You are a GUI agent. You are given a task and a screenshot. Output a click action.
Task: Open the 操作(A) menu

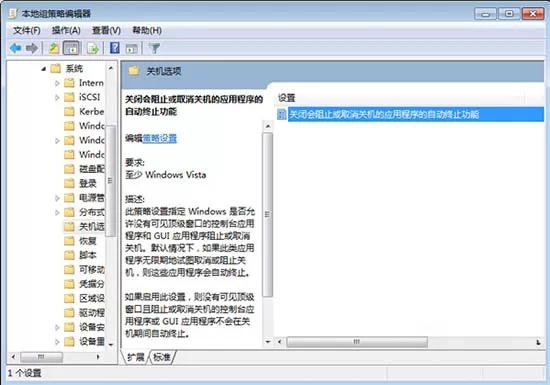coord(66,31)
